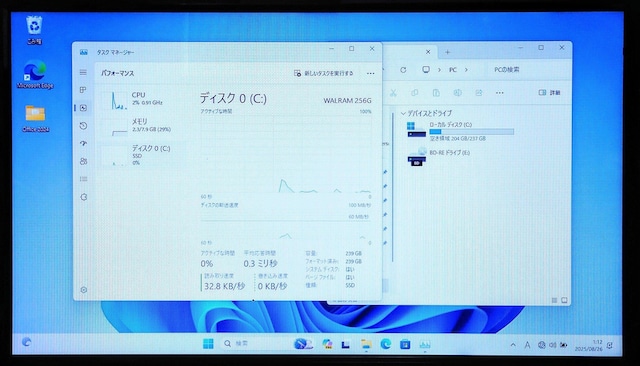Click Local Disk (C:) capacity bar
Image resolution: width=640 pixels, height=366 pixels.
point(471,132)
